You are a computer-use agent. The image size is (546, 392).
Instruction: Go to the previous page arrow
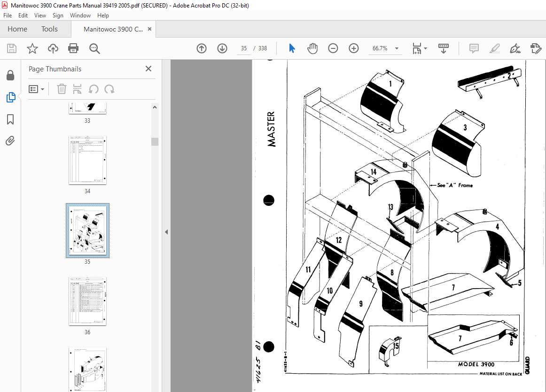coord(202,48)
